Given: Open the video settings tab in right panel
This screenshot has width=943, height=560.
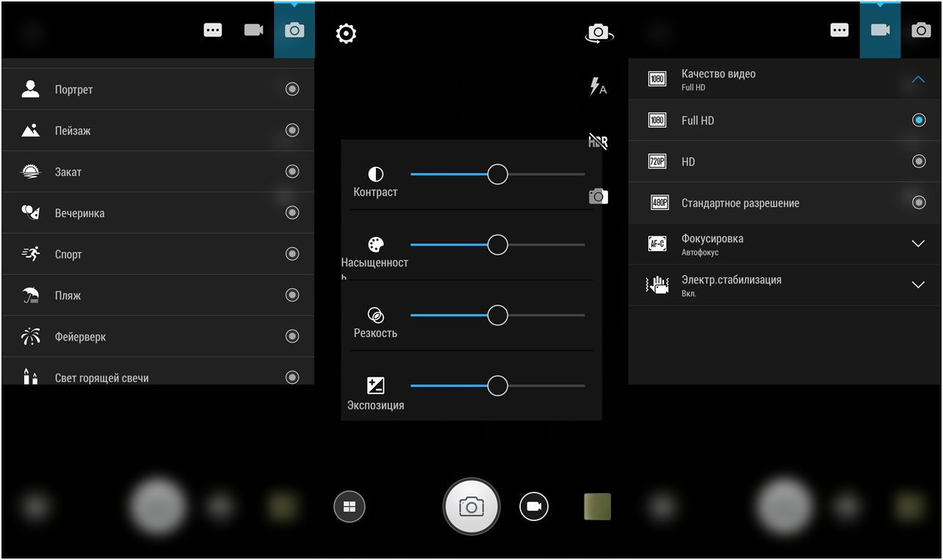Looking at the screenshot, I should point(880,30).
